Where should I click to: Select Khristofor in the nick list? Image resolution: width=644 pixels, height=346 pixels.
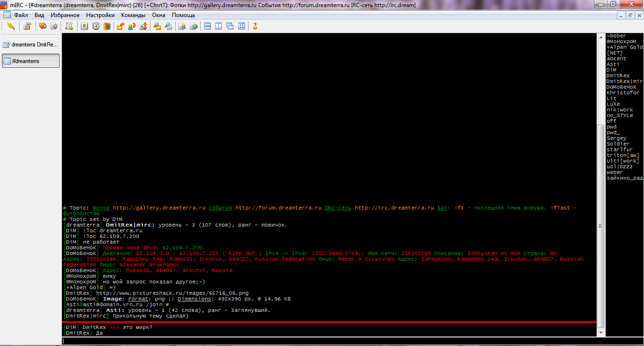(623, 93)
